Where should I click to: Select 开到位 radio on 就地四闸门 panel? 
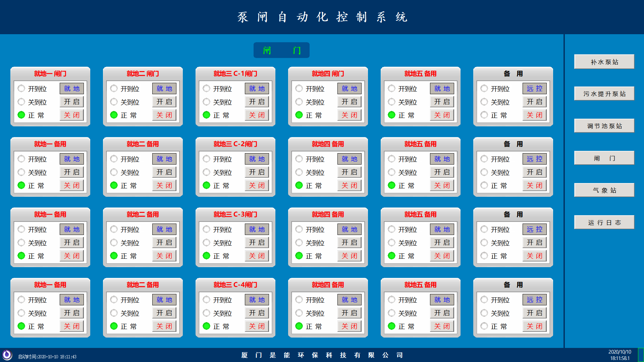pyautogui.click(x=299, y=88)
